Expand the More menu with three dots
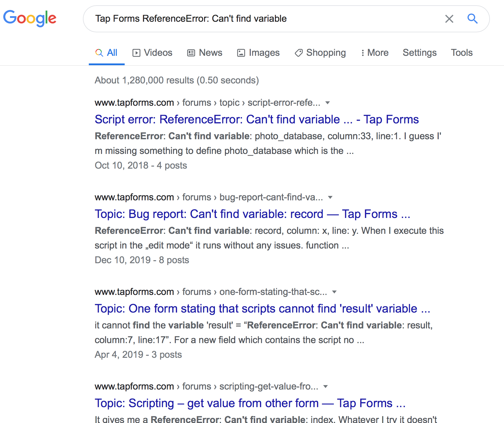This screenshot has width=504, height=423. tap(375, 53)
